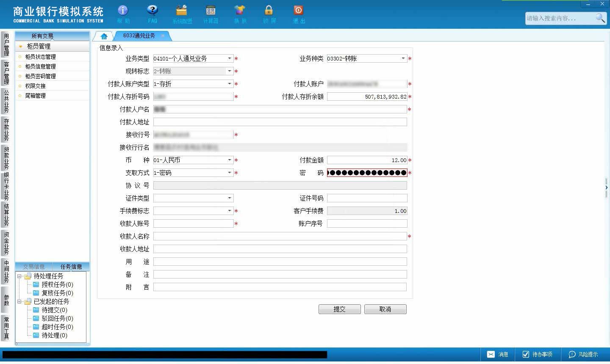
Task: Click the search magnifier icon
Action: [x=600, y=18]
